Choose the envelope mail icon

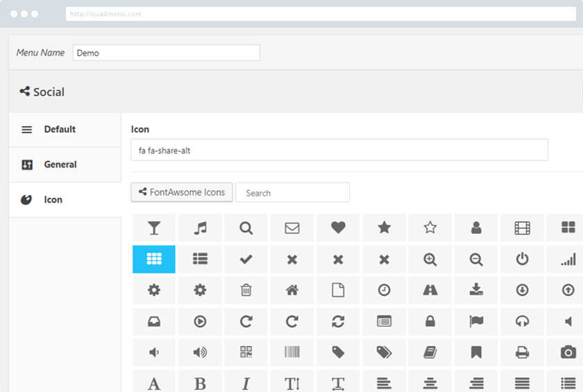pyautogui.click(x=292, y=228)
